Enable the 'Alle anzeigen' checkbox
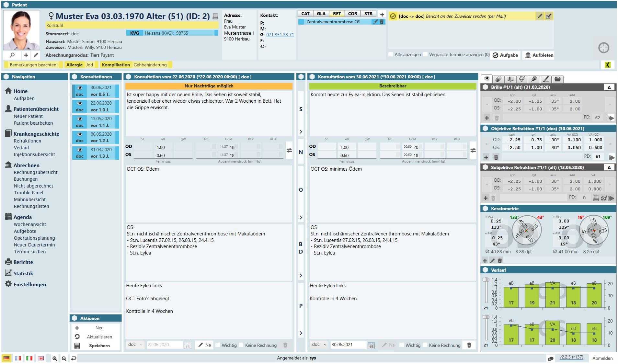 (391, 54)
